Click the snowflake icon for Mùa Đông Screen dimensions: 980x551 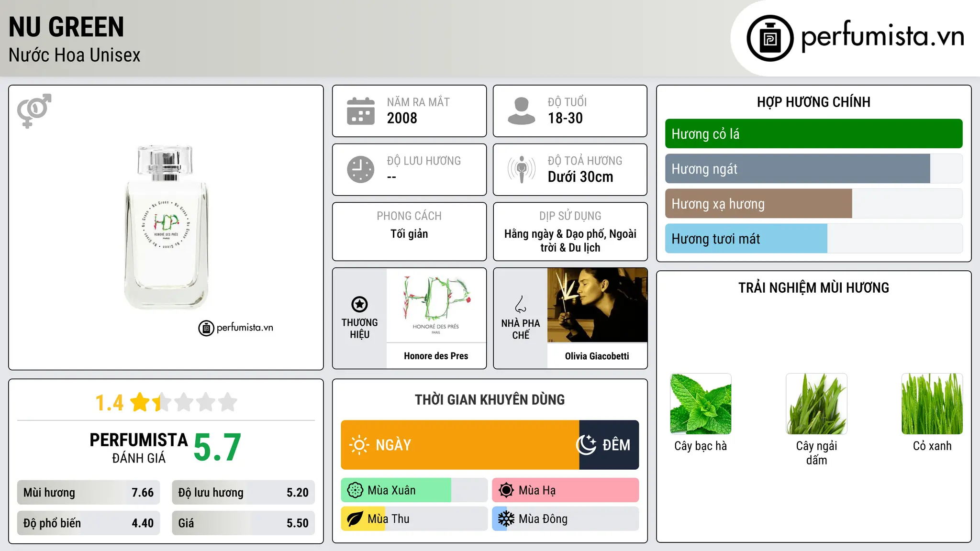(506, 519)
